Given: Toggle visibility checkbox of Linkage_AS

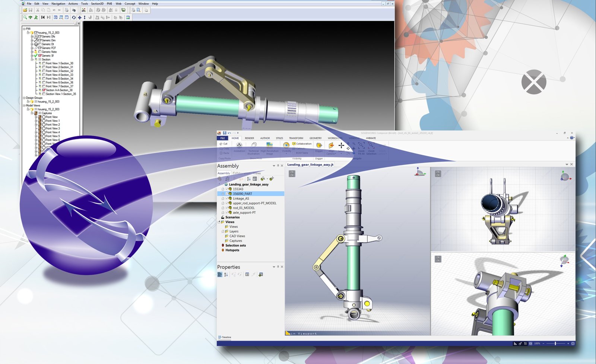Looking at the screenshot, I should click(227, 198).
